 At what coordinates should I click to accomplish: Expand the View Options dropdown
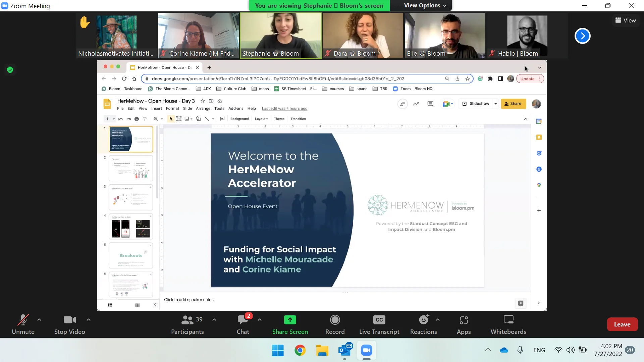pyautogui.click(x=425, y=5)
